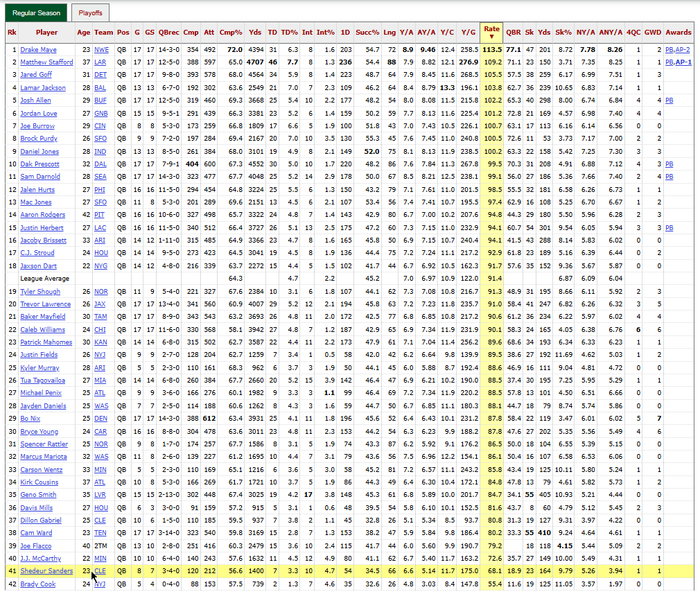Open the KAN team link

[x=100, y=342]
